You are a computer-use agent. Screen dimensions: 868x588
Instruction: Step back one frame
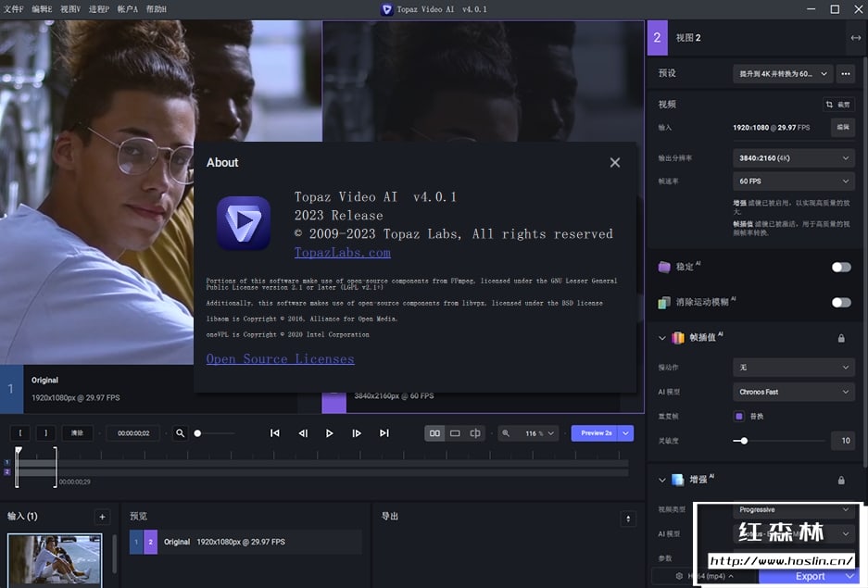coord(303,433)
